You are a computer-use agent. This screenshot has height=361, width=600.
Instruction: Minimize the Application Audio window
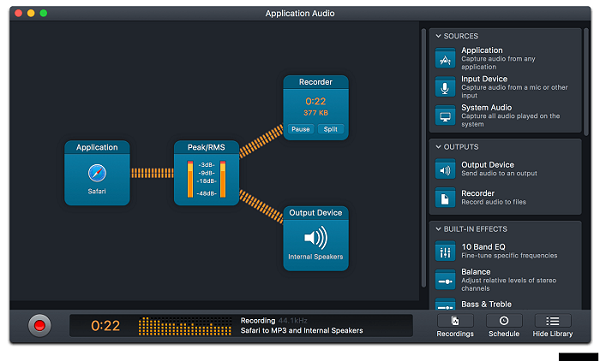pyautogui.click(x=31, y=13)
